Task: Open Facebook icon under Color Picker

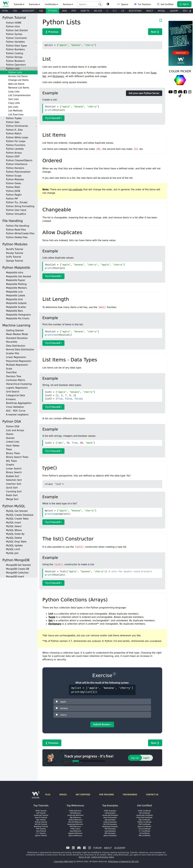Action: tap(185, 92)
